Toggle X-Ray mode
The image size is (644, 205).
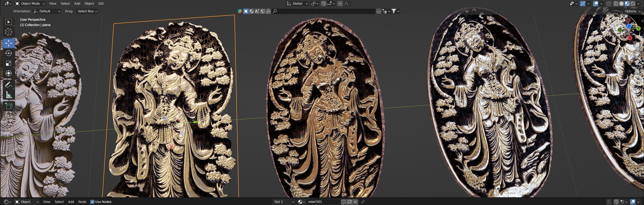(608, 3)
